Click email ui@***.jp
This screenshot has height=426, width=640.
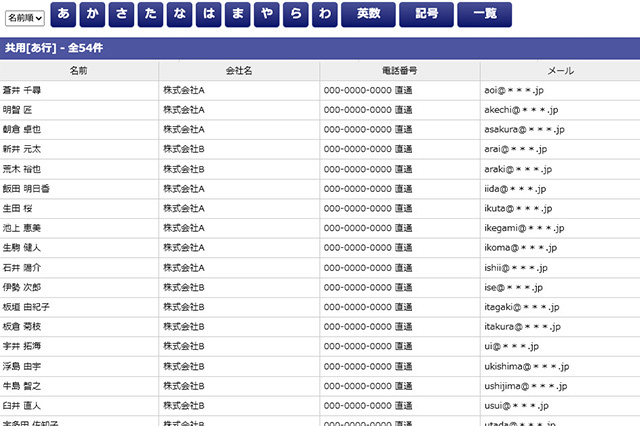(x=511, y=346)
